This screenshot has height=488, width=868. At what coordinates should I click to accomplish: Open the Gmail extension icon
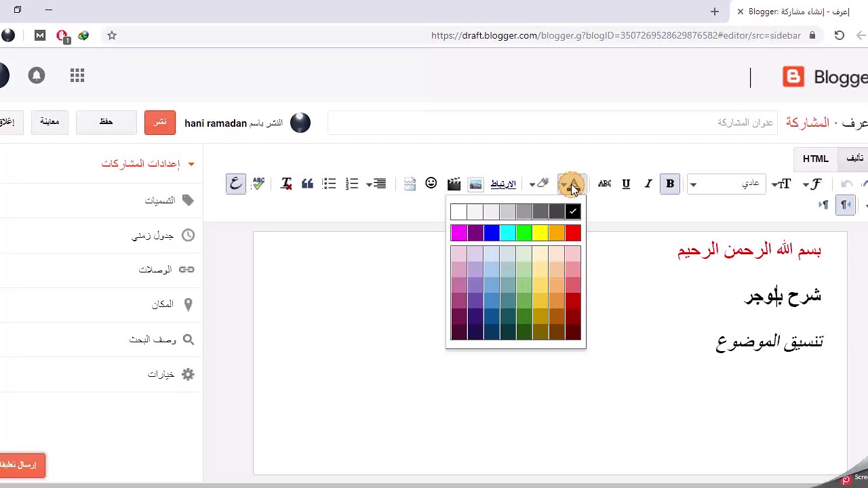(40, 35)
